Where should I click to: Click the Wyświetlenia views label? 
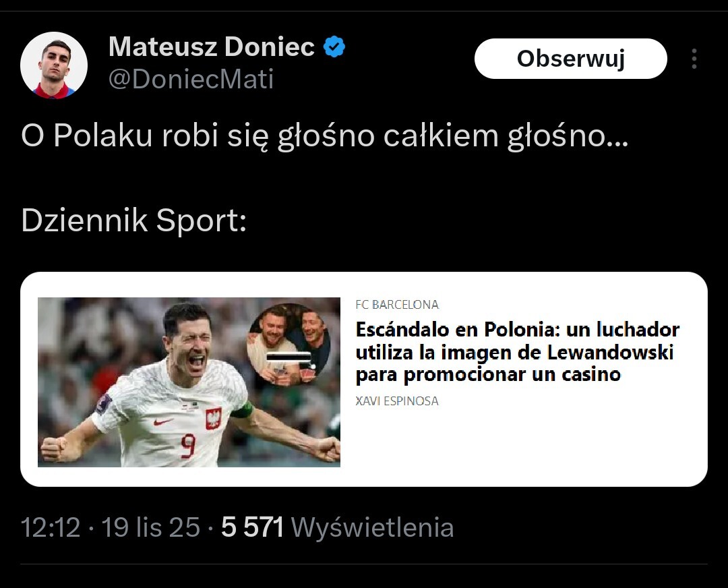point(373,527)
